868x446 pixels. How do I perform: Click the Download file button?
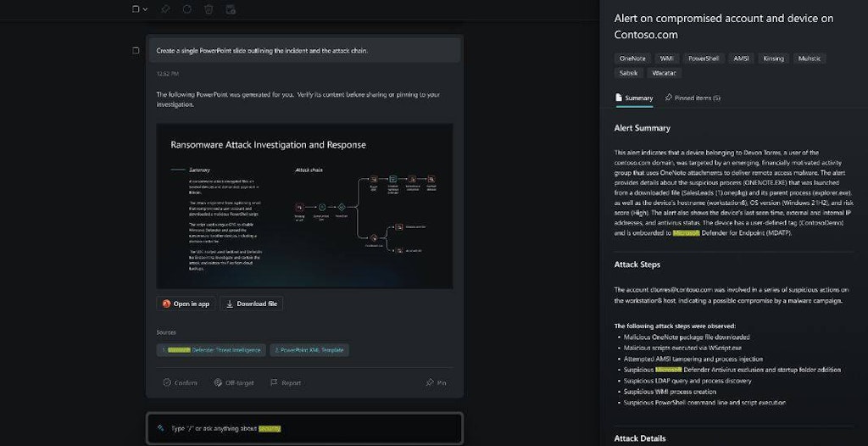click(251, 304)
